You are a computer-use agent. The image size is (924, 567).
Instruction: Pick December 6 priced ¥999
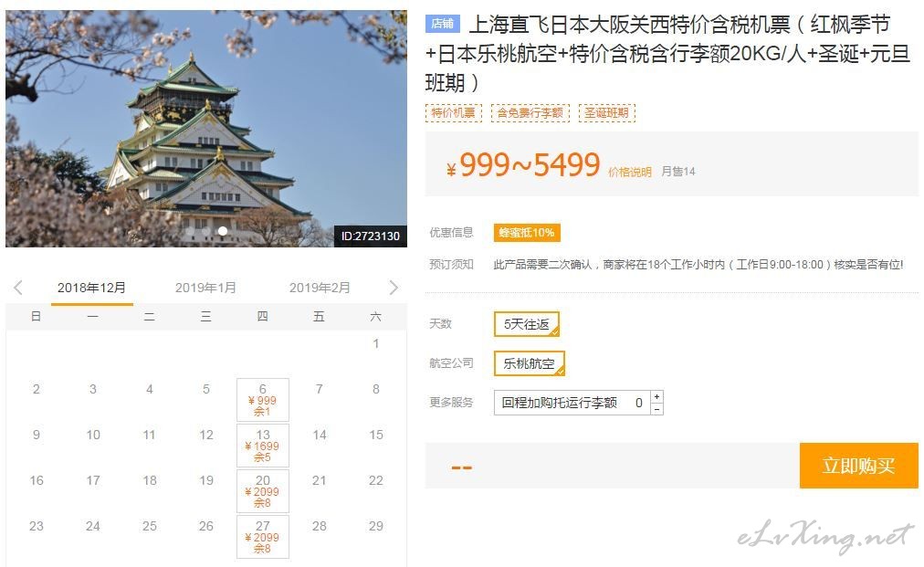pos(263,400)
